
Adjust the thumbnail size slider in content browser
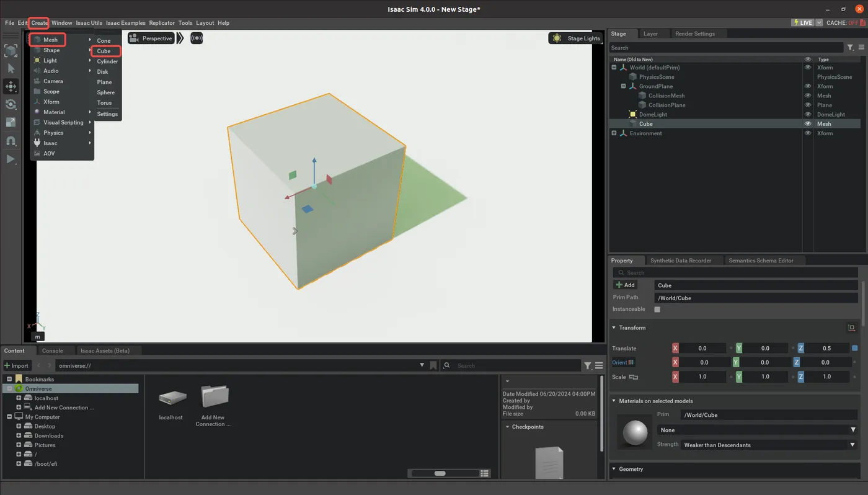tap(440, 473)
